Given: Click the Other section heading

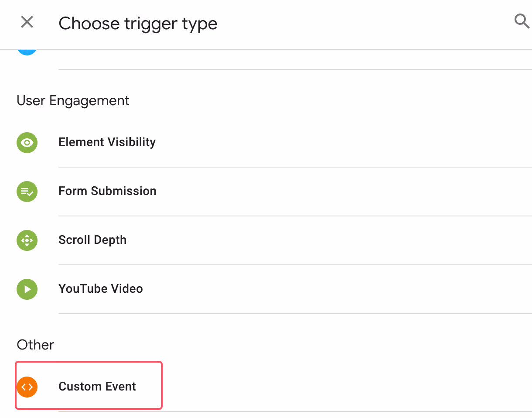Looking at the screenshot, I should pyautogui.click(x=35, y=345).
